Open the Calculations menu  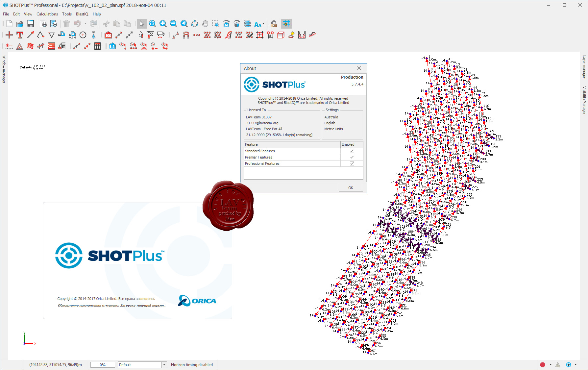(x=47, y=14)
